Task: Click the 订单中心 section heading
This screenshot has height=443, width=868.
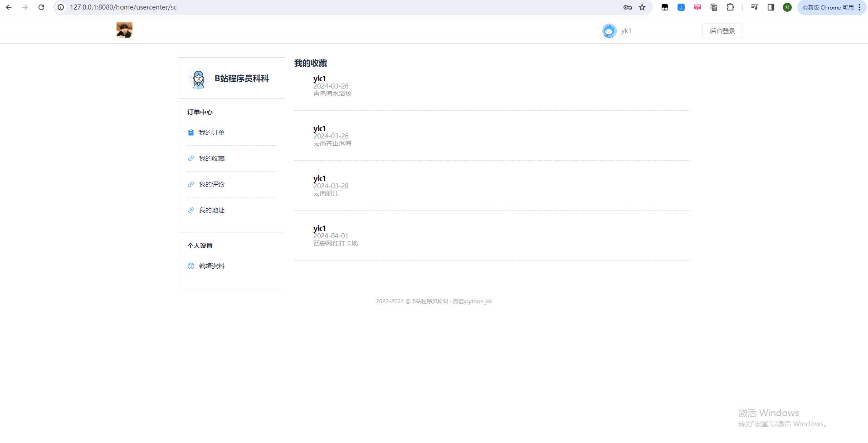Action: tap(200, 112)
